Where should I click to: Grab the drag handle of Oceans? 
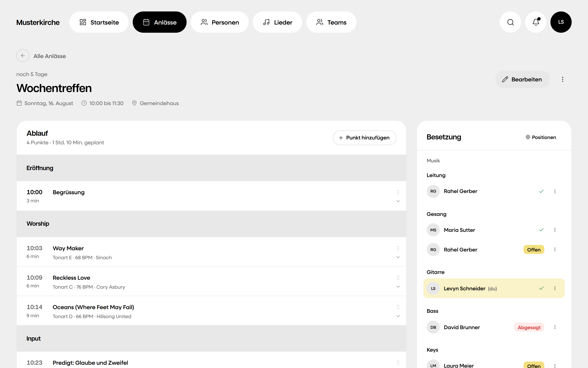398,307
